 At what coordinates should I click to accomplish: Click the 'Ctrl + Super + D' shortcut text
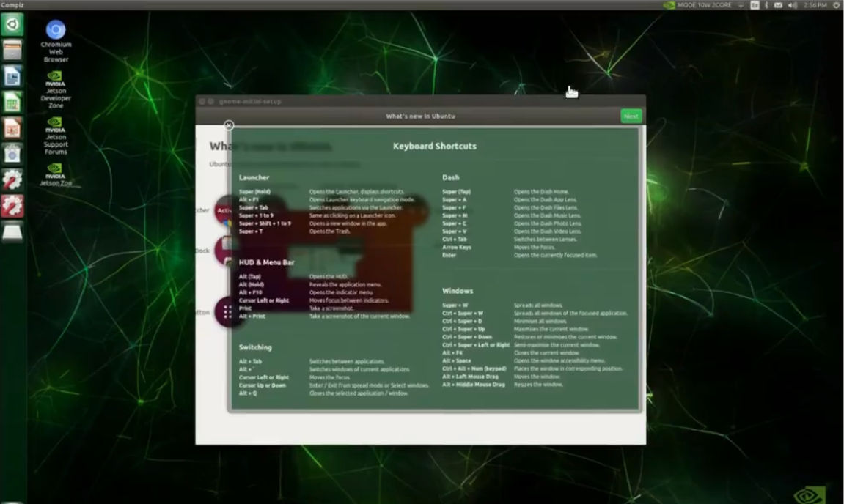tap(462, 321)
